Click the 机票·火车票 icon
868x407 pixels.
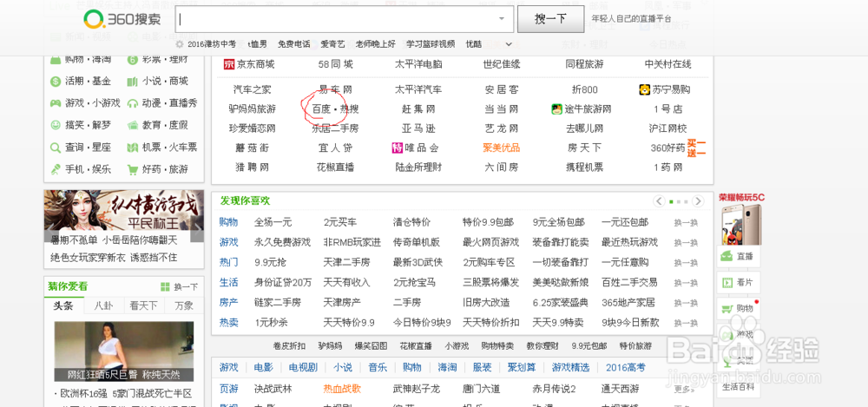[x=132, y=148]
